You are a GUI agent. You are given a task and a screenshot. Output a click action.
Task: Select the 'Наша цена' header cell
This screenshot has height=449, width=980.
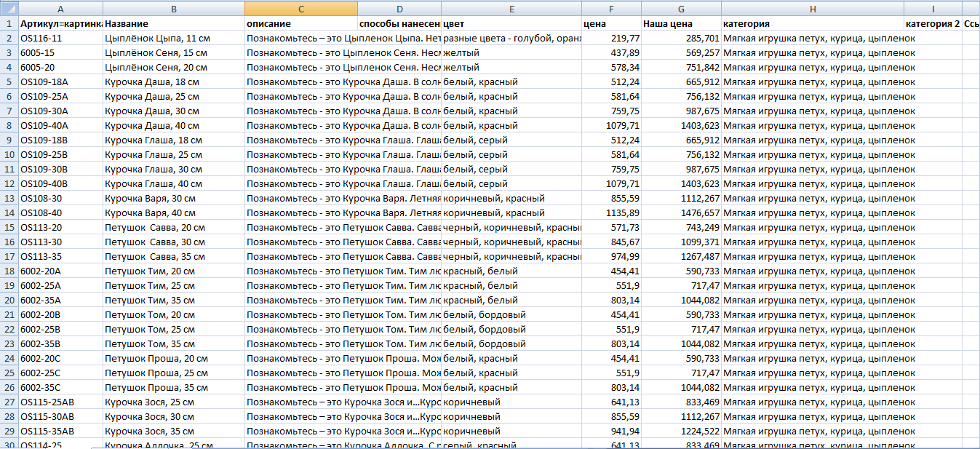[x=681, y=23]
